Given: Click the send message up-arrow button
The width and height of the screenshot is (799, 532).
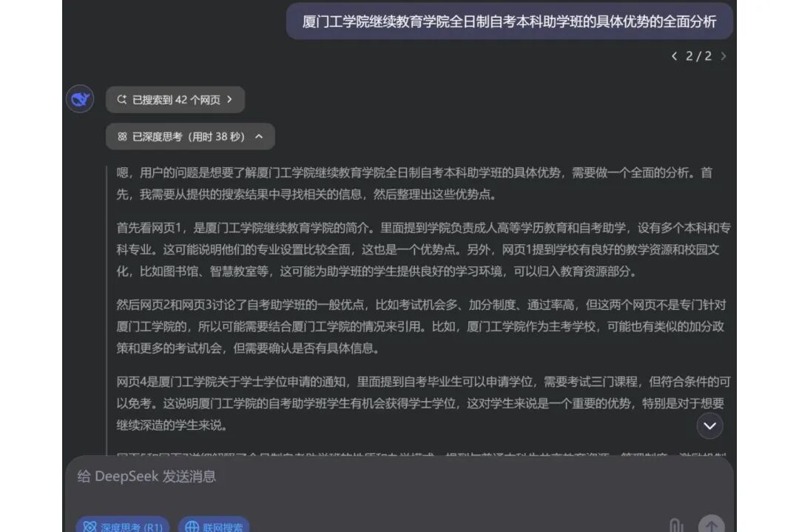Looking at the screenshot, I should [x=712, y=525].
